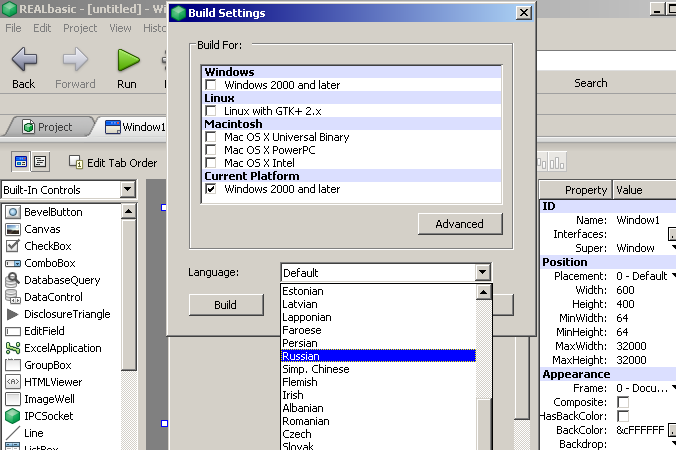The image size is (676, 450).
Task: Open the BackColor color picker button
Action: [x=672, y=430]
